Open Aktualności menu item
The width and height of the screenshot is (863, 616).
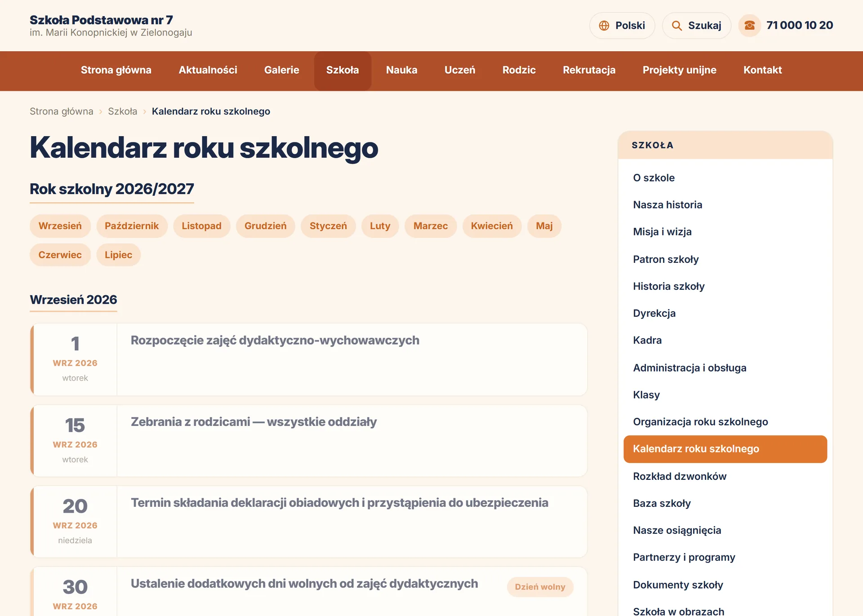click(208, 70)
